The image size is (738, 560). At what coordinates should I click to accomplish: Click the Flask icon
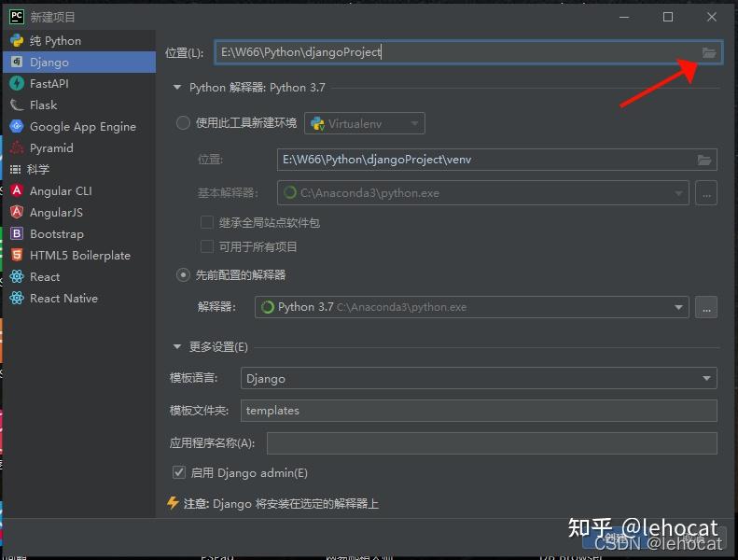(17, 105)
